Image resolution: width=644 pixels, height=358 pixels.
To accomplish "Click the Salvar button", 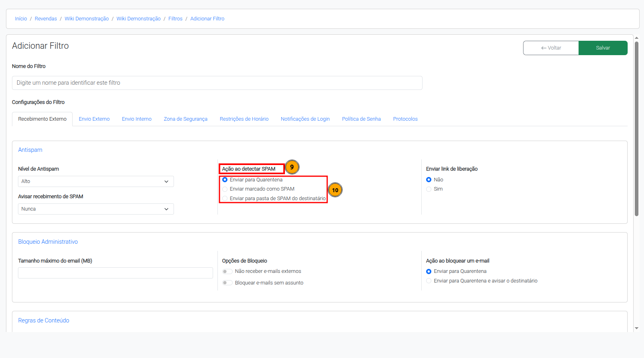I will pyautogui.click(x=603, y=48).
